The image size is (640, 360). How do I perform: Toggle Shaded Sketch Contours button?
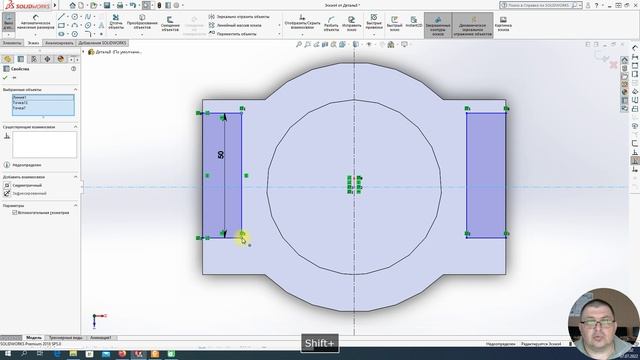point(438,26)
